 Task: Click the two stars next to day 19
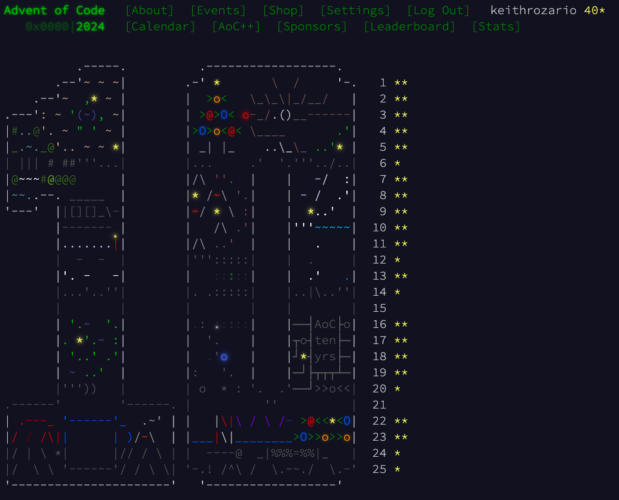point(400,373)
